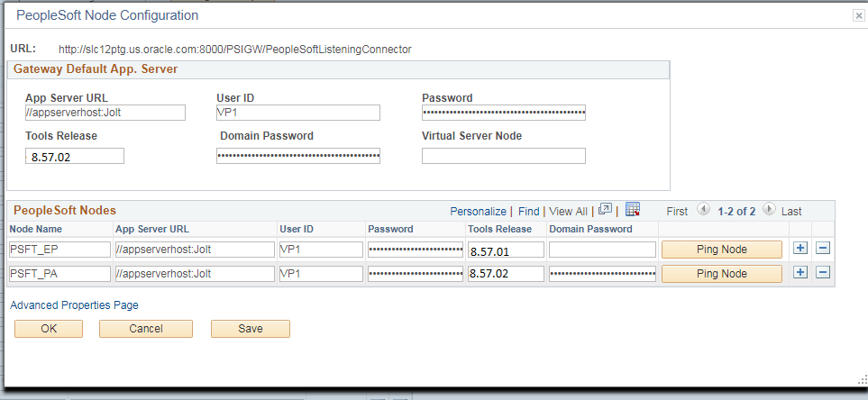Click App Server URL column header in grid
868x400 pixels.
pos(152,229)
